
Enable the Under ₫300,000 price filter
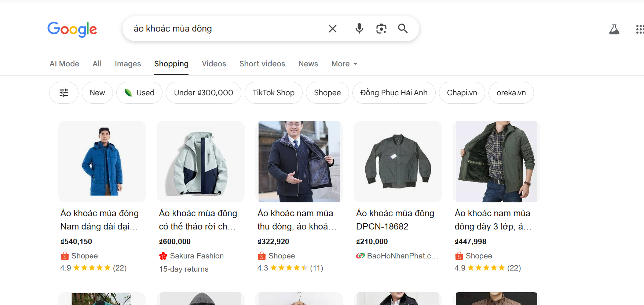[204, 93]
